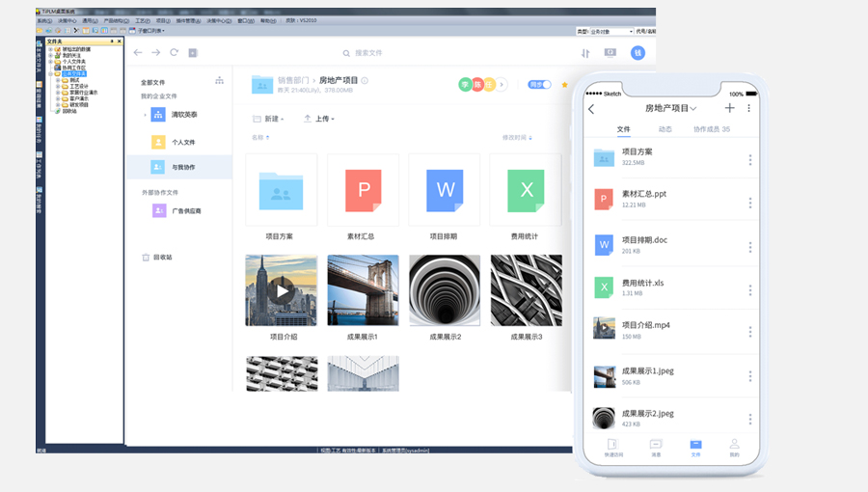The height and width of the screenshot is (492, 868).
Task: Click the star favorite icon
Action: coord(564,85)
